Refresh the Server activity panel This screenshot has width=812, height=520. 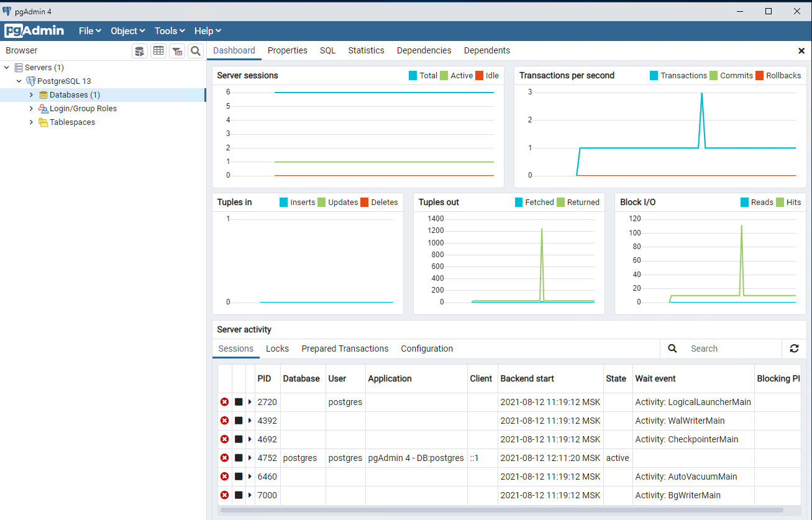coord(794,349)
